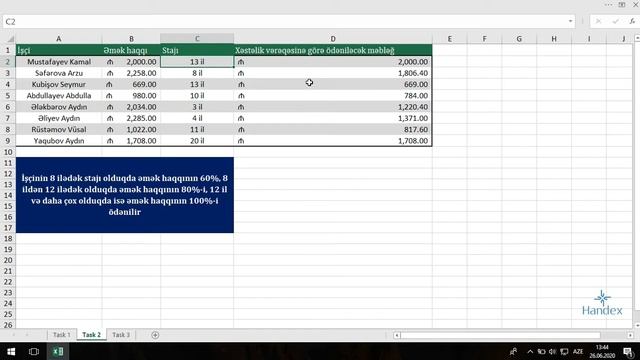Click the Xəstəlik vərəqəsinə header cell
This screenshot has width=640, height=360.
(333, 51)
